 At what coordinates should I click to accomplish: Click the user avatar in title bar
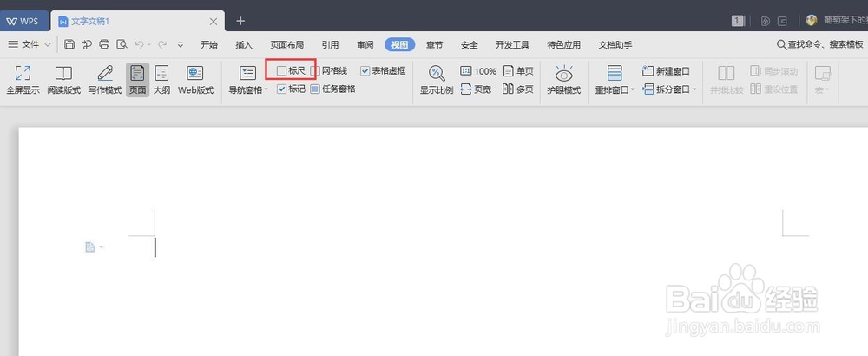tap(812, 21)
